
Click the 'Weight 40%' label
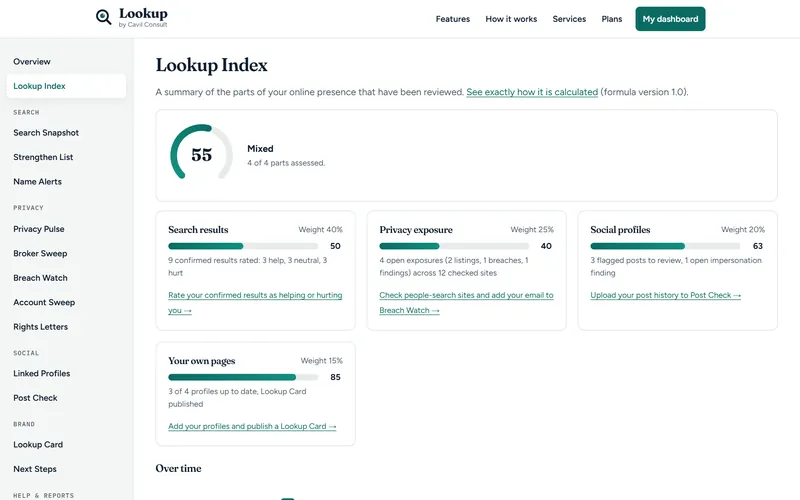point(320,230)
